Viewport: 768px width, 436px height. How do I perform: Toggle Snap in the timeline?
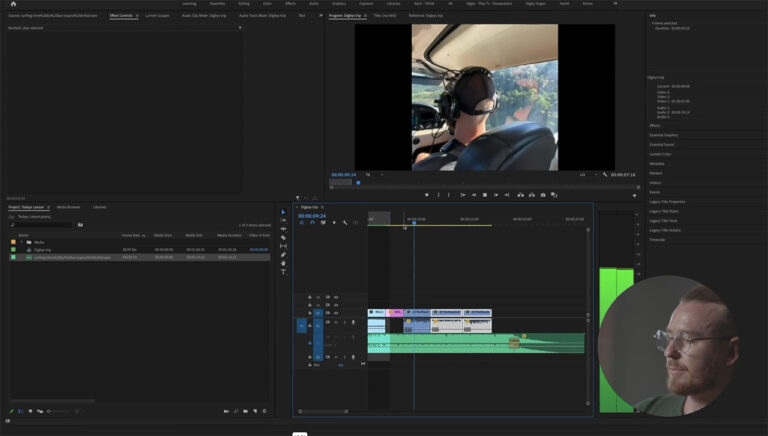(312, 222)
